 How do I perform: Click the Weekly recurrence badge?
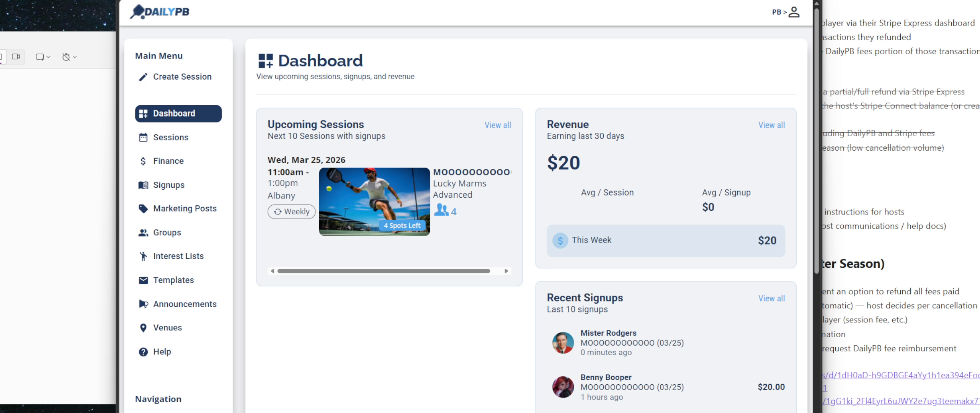(x=292, y=211)
